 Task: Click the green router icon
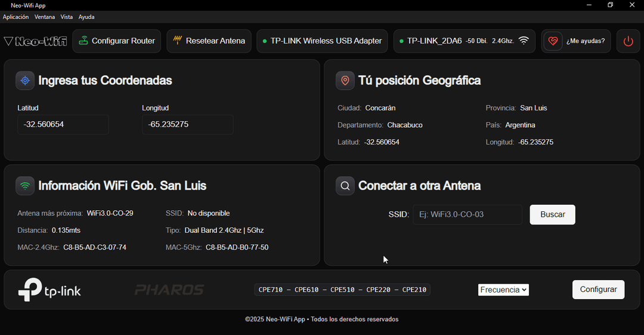83,41
